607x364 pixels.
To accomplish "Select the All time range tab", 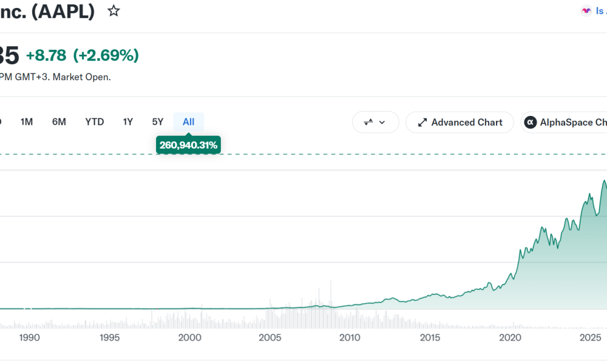I will 189,122.
